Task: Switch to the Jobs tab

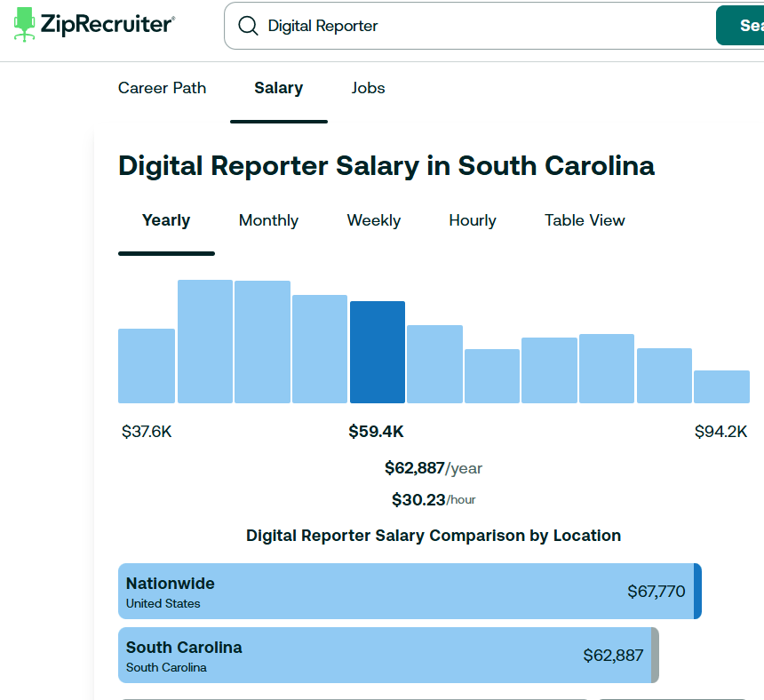Action: pyautogui.click(x=368, y=88)
